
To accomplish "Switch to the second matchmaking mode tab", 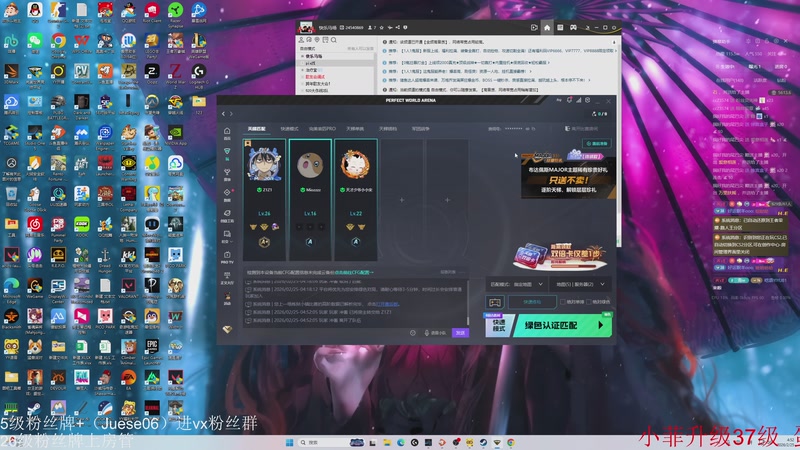I will pyautogui.click(x=289, y=129).
